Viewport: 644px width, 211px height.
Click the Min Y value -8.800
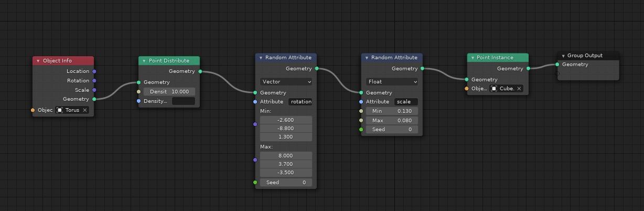(286, 129)
